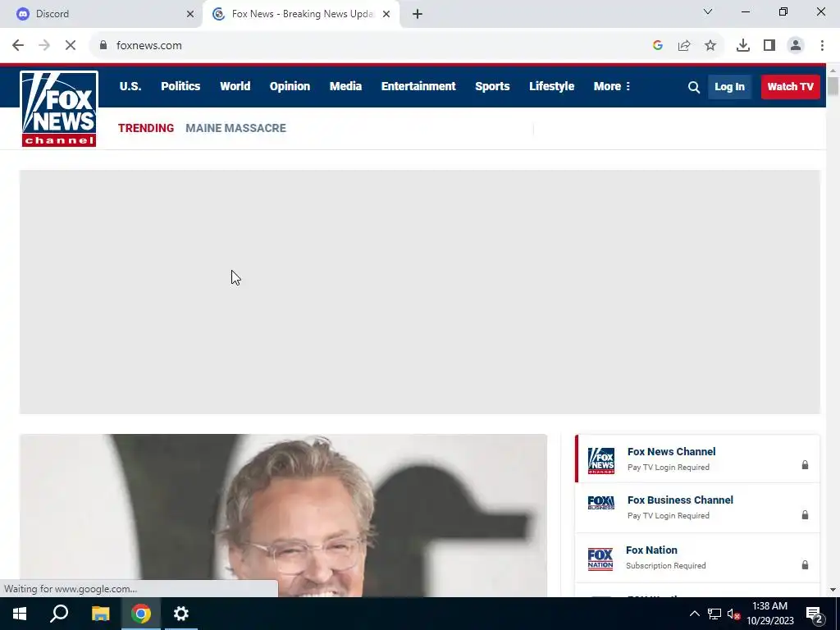Click the Fox News channel logo

tap(59, 109)
